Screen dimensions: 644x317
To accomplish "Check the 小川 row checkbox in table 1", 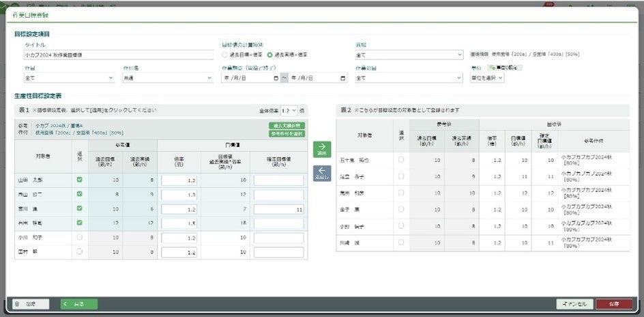I will tap(80, 237).
